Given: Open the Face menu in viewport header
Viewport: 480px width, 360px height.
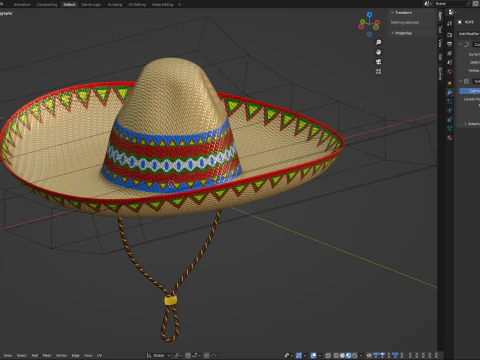Looking at the screenshot, I should 88,355.
